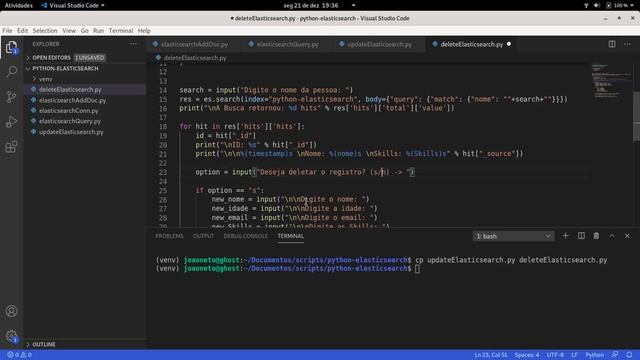The image size is (640, 360).
Task: Click Python language mode in status bar
Action: pos(594,355)
